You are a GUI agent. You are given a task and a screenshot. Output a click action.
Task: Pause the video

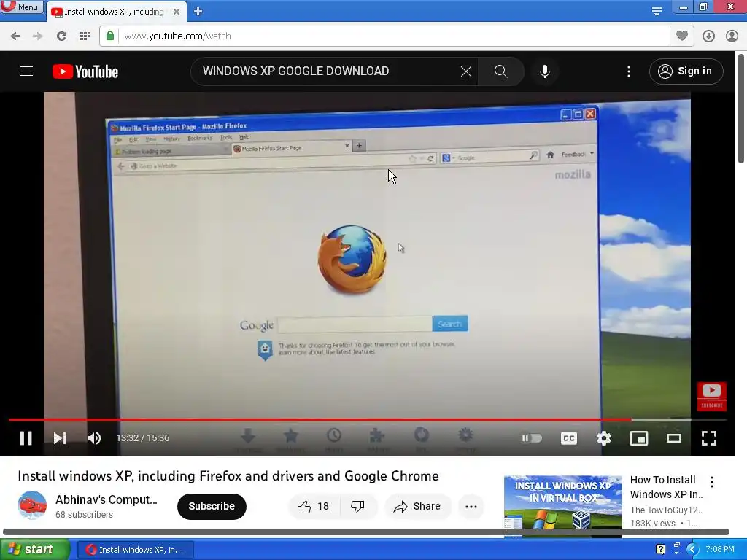[26, 438]
